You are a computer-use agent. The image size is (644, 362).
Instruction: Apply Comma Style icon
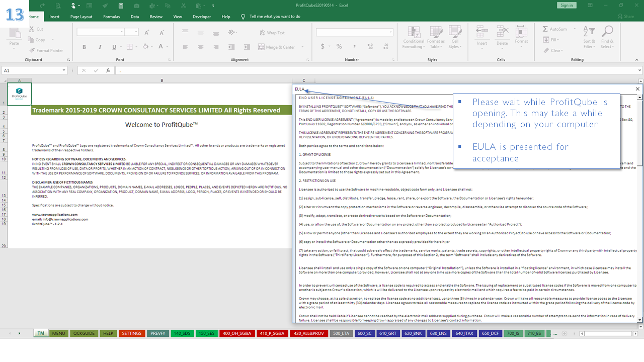point(354,47)
